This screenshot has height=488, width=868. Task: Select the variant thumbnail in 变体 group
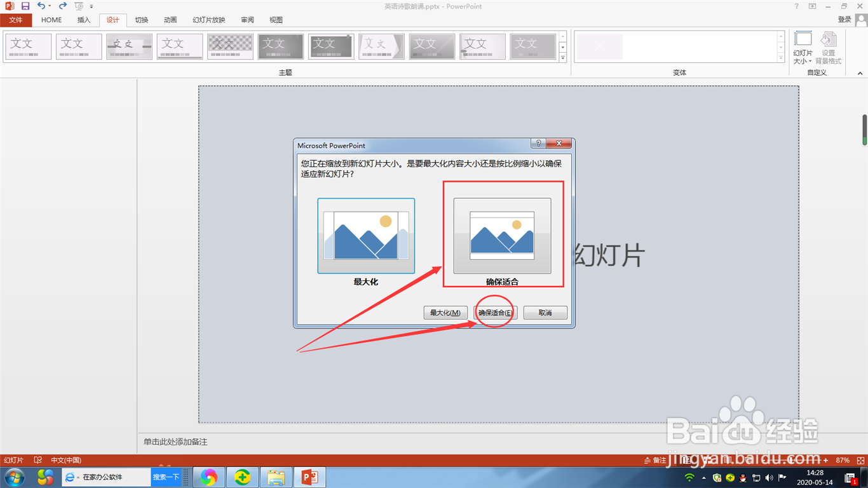(x=599, y=46)
